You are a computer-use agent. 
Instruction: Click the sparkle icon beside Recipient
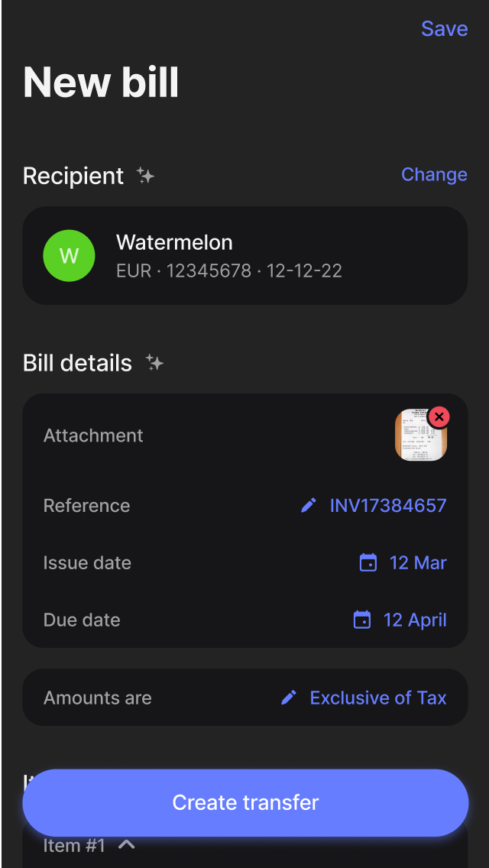click(x=145, y=176)
